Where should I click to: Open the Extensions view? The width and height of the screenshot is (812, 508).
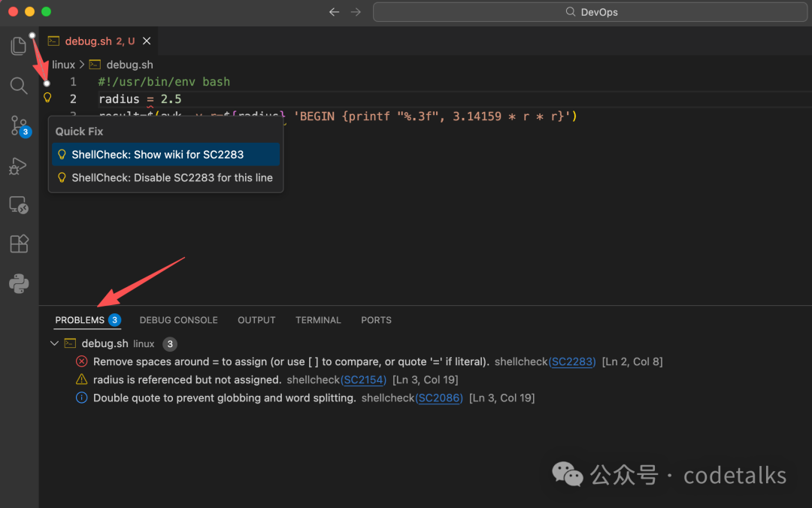click(x=19, y=243)
